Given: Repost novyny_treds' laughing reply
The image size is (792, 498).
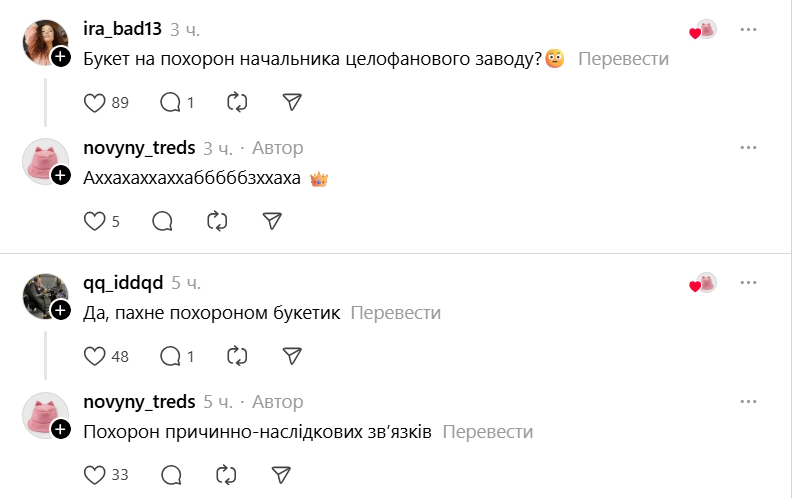Looking at the screenshot, I should [217, 221].
